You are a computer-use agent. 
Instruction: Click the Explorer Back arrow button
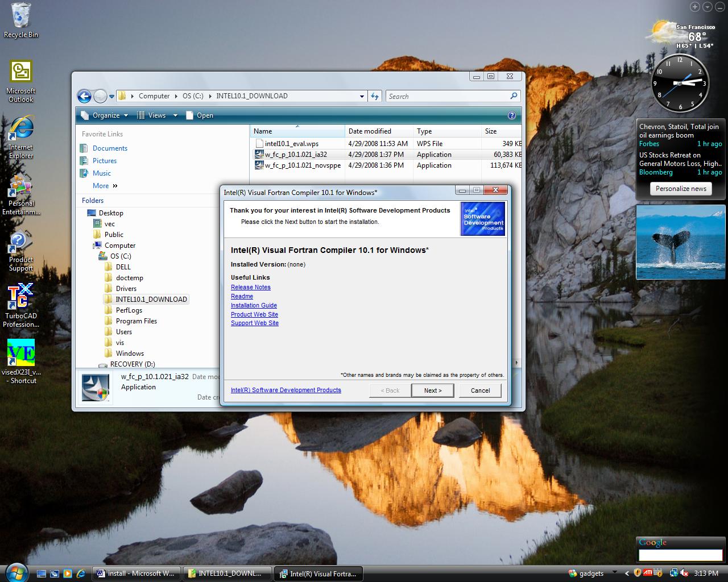(x=84, y=96)
